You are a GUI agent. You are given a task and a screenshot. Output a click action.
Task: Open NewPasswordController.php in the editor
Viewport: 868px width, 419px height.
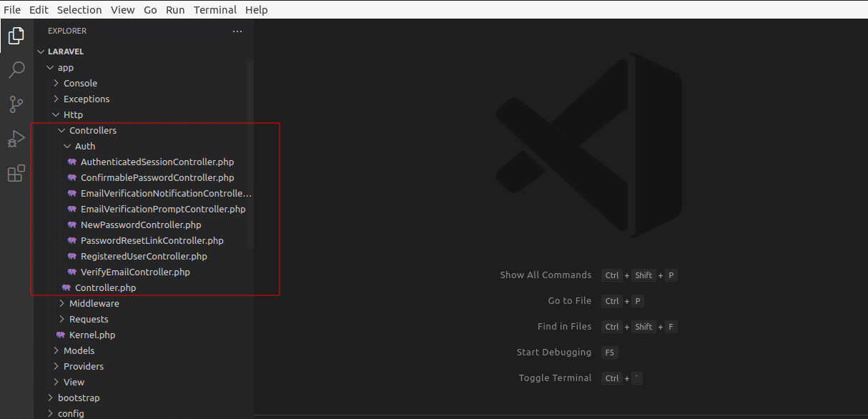point(141,225)
